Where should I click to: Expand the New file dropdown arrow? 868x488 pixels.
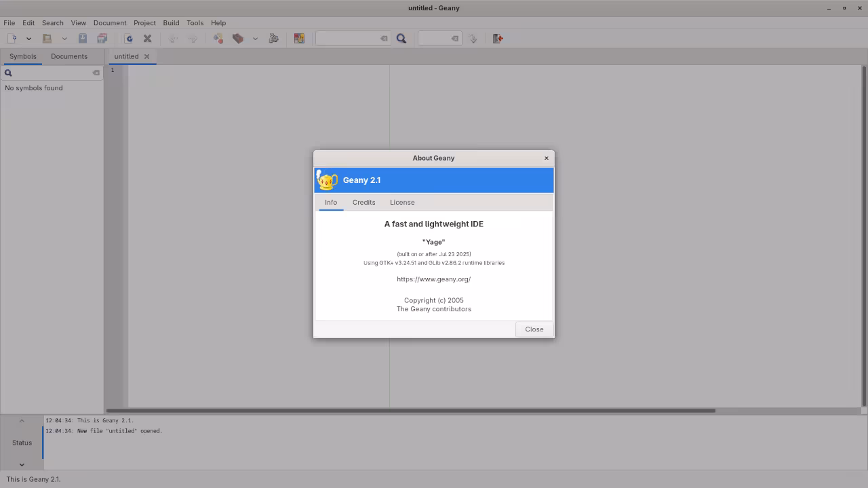[28, 38]
